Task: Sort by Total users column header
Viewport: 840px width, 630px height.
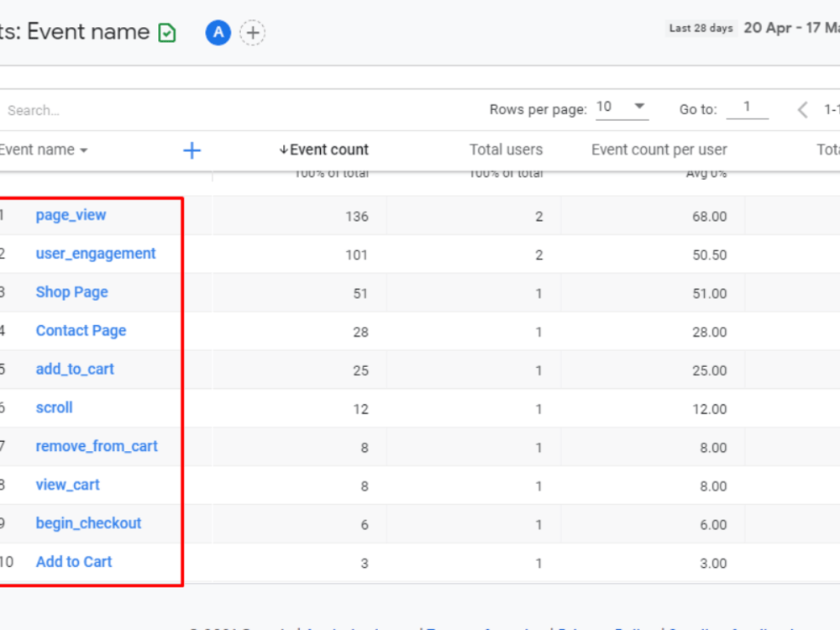Action: [506, 150]
